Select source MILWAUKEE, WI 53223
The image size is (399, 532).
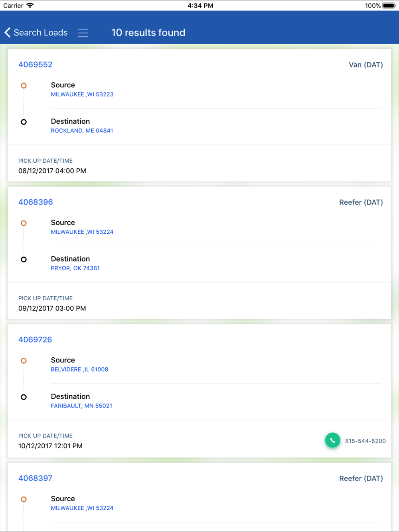82,95
